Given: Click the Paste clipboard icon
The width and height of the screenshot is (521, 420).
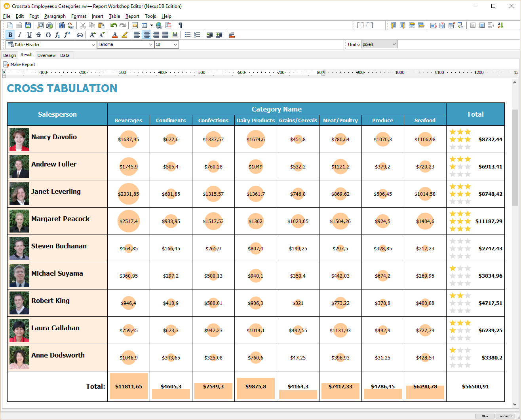Looking at the screenshot, I should [x=101, y=25].
